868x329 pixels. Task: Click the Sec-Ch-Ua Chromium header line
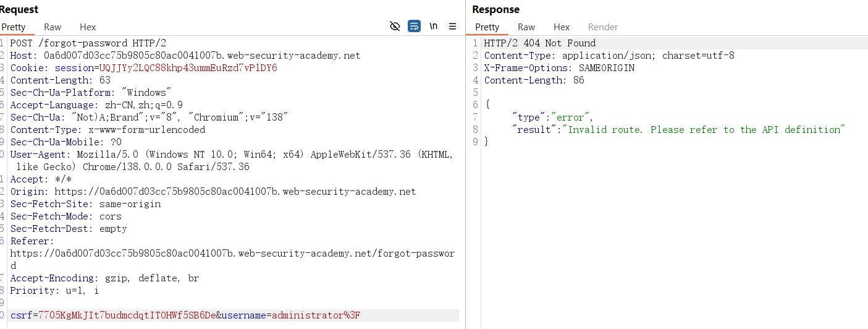pyautogui.click(x=149, y=117)
